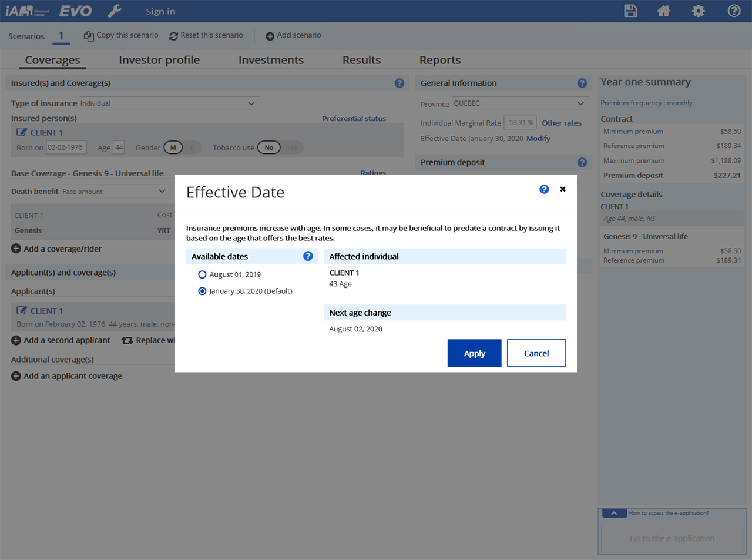
Task: Open the wrench tools icon
Action: pos(115,11)
